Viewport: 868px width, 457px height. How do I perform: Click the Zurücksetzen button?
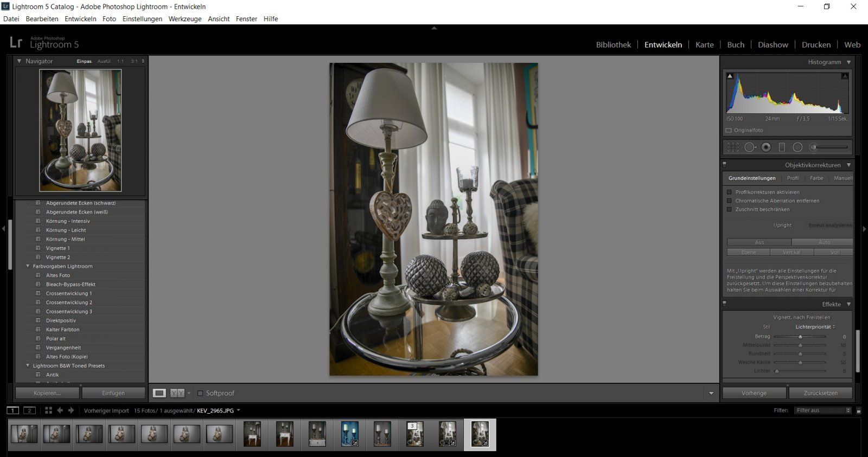[x=820, y=393]
